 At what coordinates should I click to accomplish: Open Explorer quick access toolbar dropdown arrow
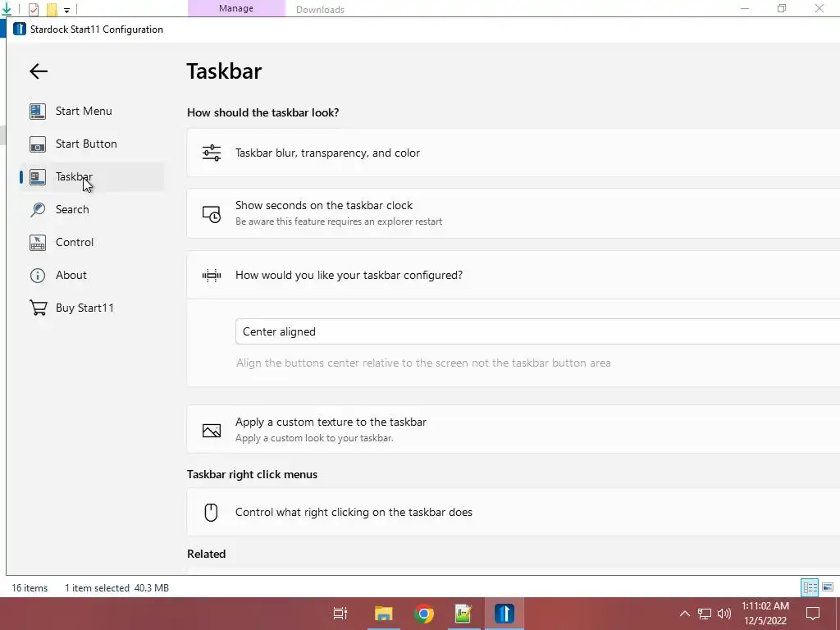pos(66,10)
